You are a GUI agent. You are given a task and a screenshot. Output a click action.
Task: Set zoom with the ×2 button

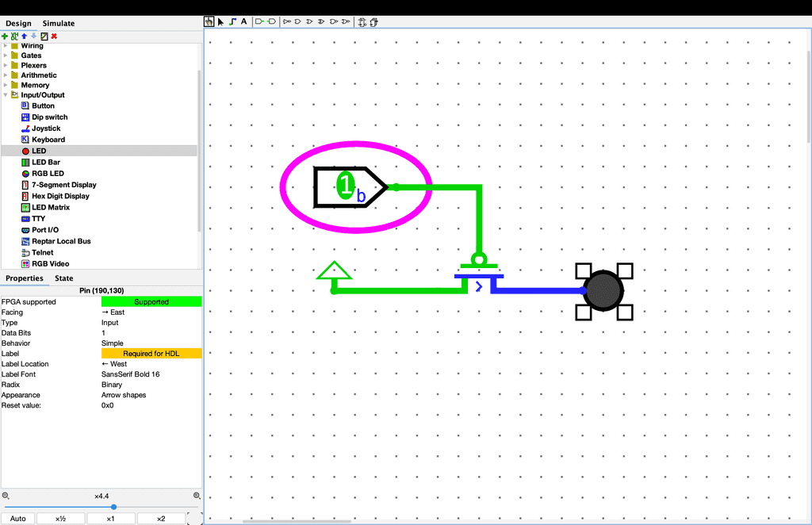[x=160, y=519]
